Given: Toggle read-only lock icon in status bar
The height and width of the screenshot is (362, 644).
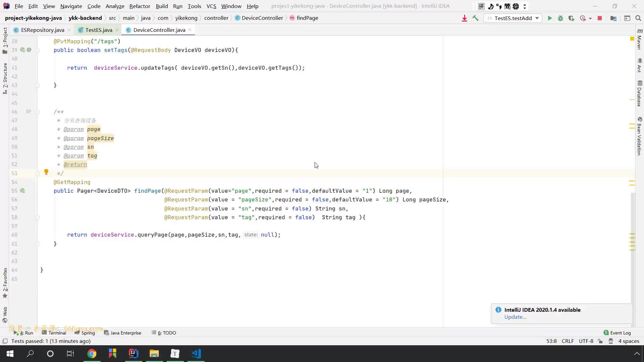Looking at the screenshot, I should pos(600,341).
